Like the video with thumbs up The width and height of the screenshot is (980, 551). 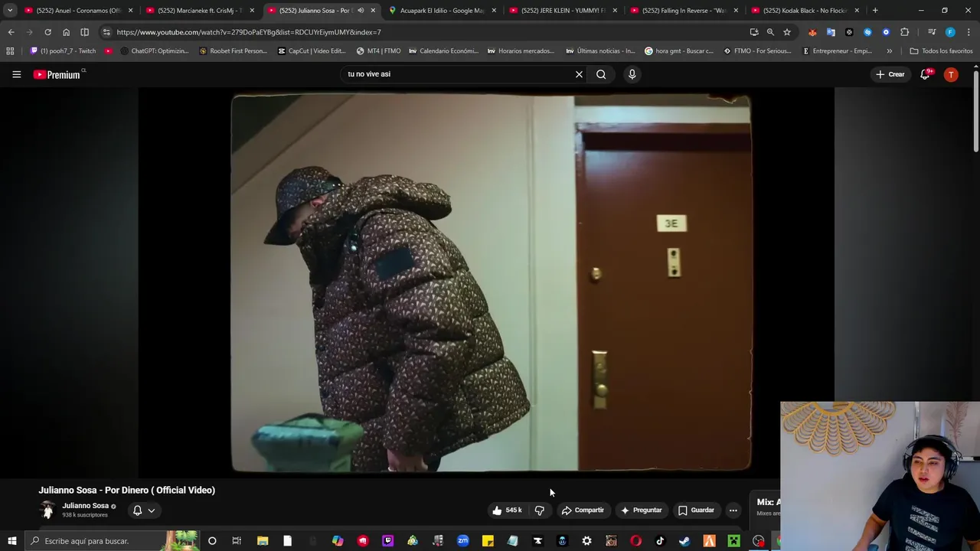pos(508,510)
